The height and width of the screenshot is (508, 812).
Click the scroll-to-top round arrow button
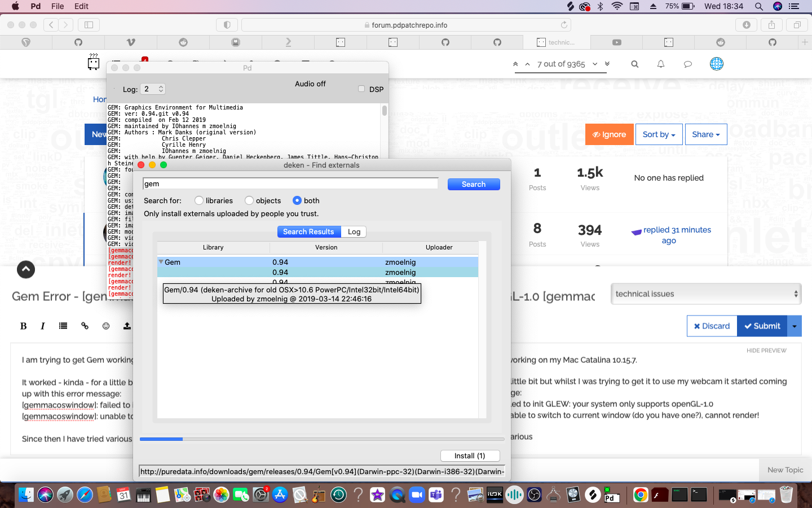point(26,270)
